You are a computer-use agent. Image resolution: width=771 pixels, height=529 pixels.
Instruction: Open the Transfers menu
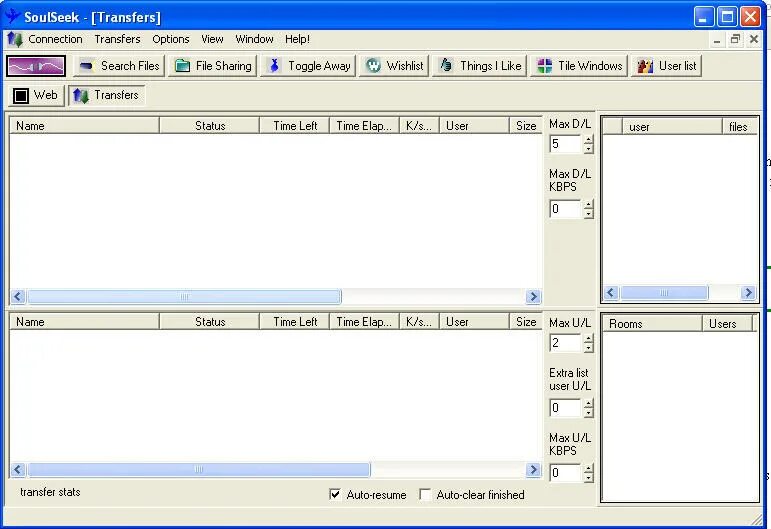pos(117,39)
